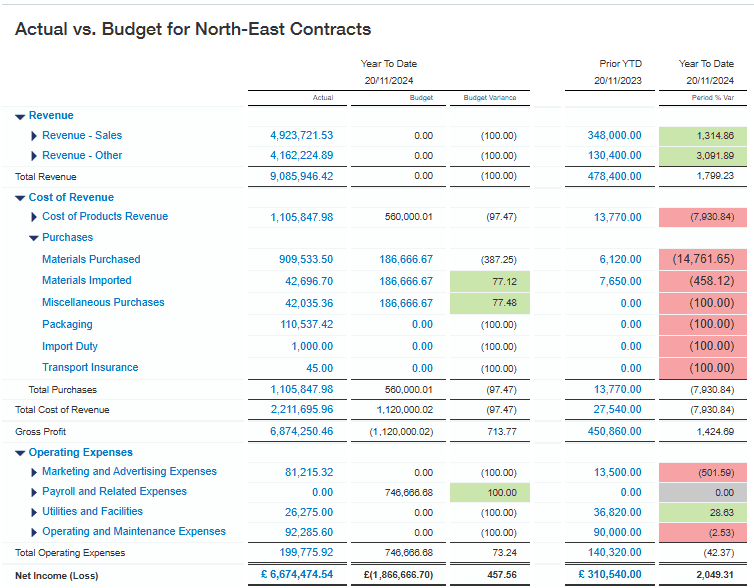Expand Marketing and Advertising Expenses arrow
Viewport: 754px width, 588px height.
[x=34, y=472]
